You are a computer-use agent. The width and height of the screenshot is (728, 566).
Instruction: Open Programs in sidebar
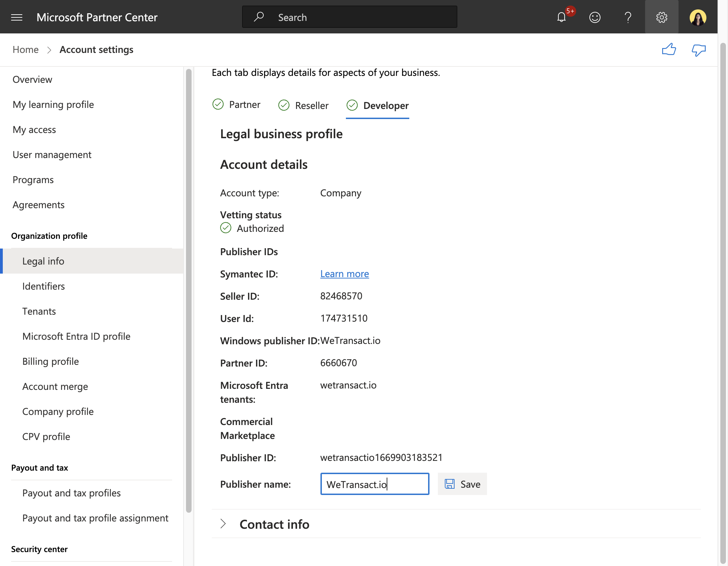[33, 180]
